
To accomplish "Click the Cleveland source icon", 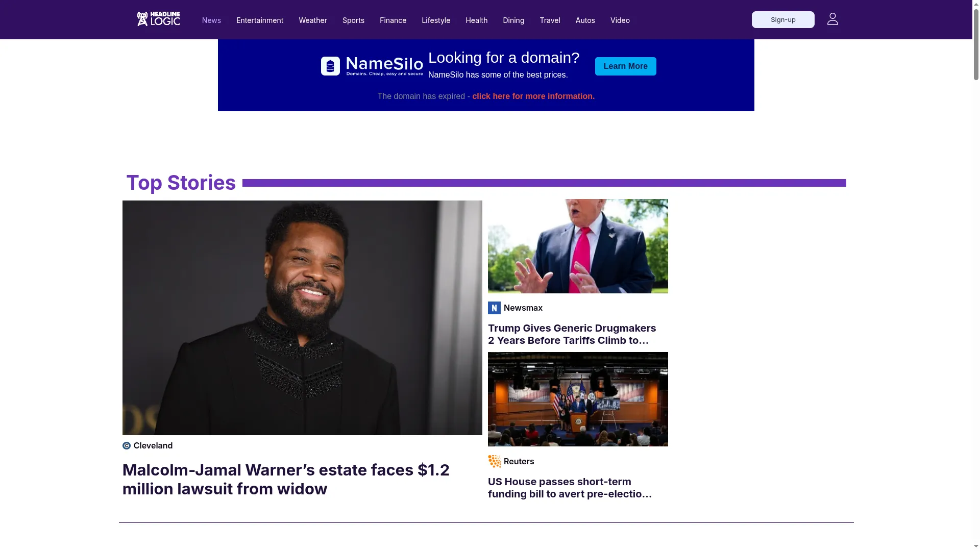I will (x=127, y=446).
